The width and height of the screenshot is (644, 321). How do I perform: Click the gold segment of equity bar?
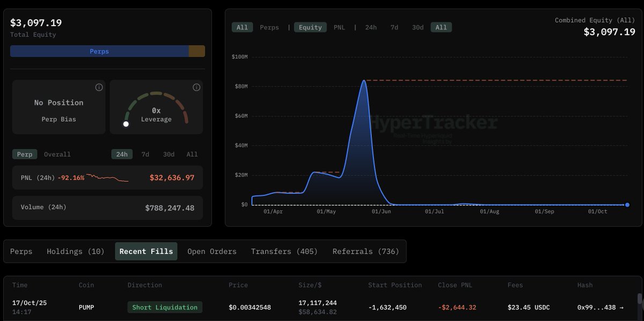pyautogui.click(x=197, y=51)
